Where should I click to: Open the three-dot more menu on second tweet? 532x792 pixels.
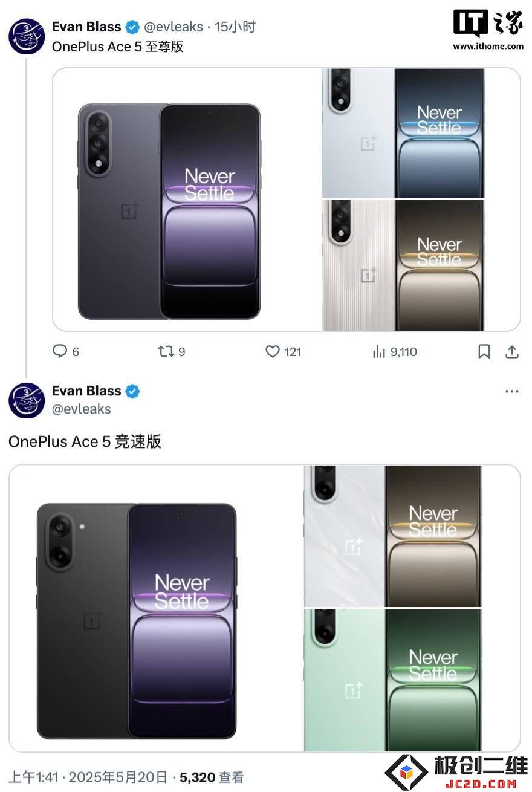(511, 392)
